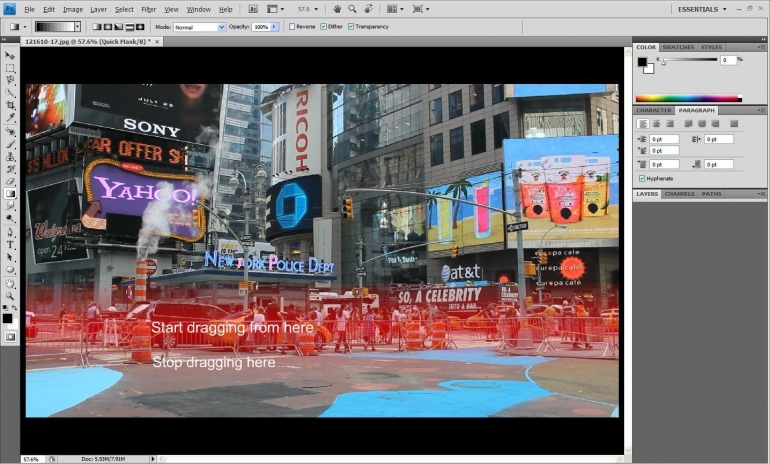The image size is (770, 464).
Task: Select the Brush tool
Action: pyautogui.click(x=10, y=144)
